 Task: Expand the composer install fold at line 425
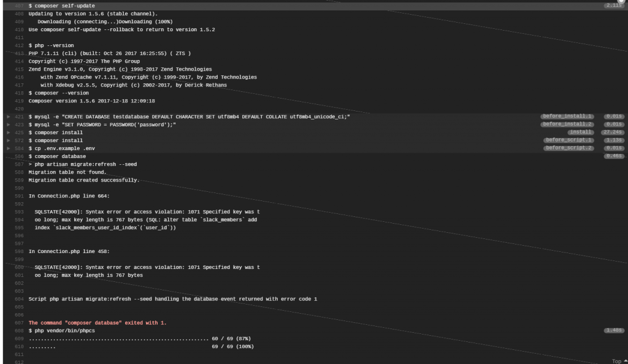point(9,132)
